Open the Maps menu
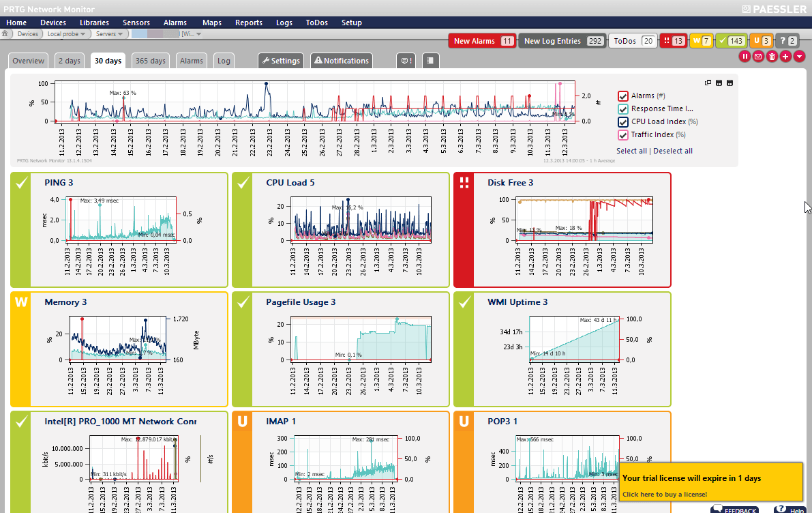This screenshot has height=513, width=812. [x=212, y=23]
